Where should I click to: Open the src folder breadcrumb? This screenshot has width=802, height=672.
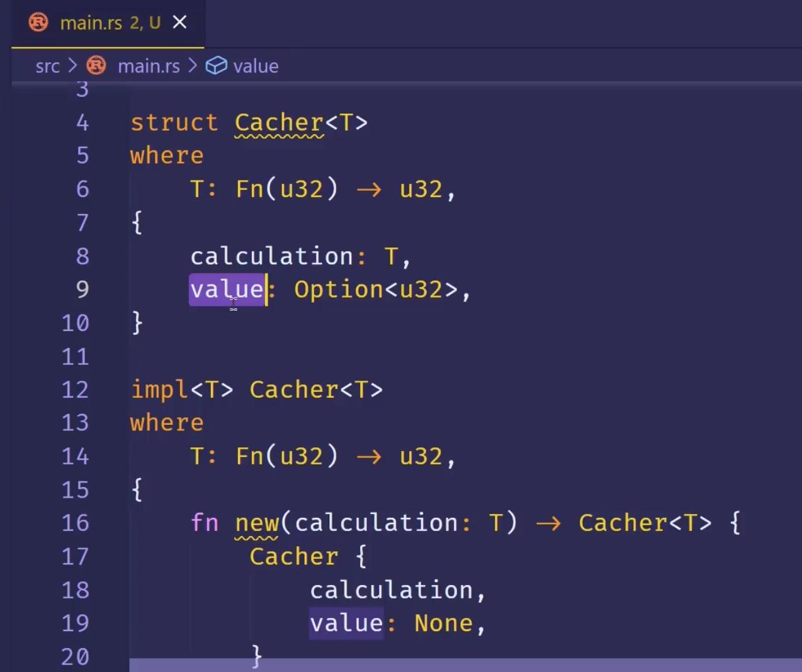47,66
